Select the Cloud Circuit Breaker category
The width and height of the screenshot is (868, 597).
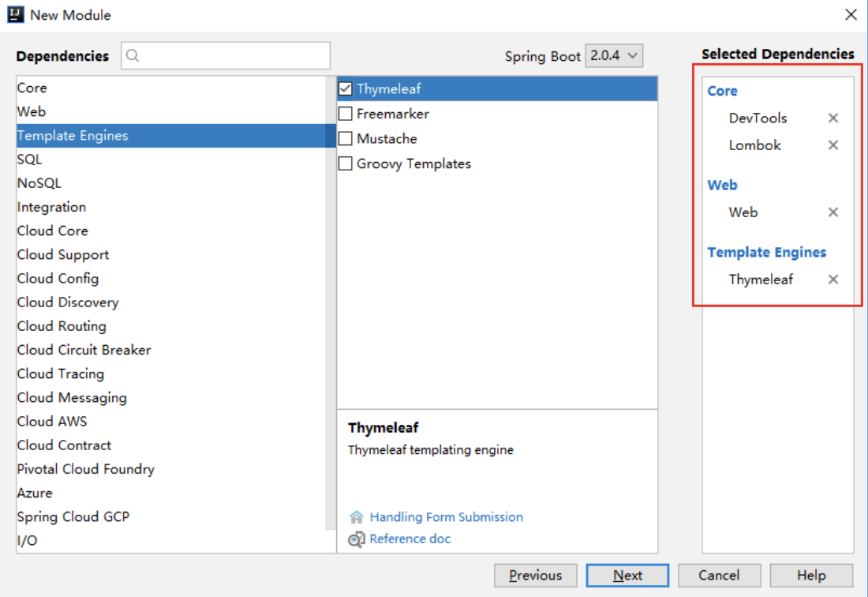click(171, 350)
